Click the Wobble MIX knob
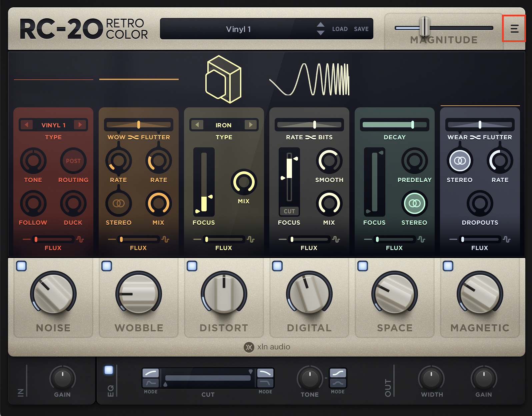Viewport: 532px width, 416px height. (158, 203)
